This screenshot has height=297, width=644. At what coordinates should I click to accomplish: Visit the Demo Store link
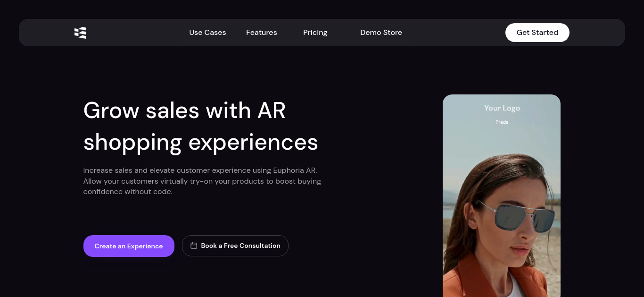click(x=381, y=33)
